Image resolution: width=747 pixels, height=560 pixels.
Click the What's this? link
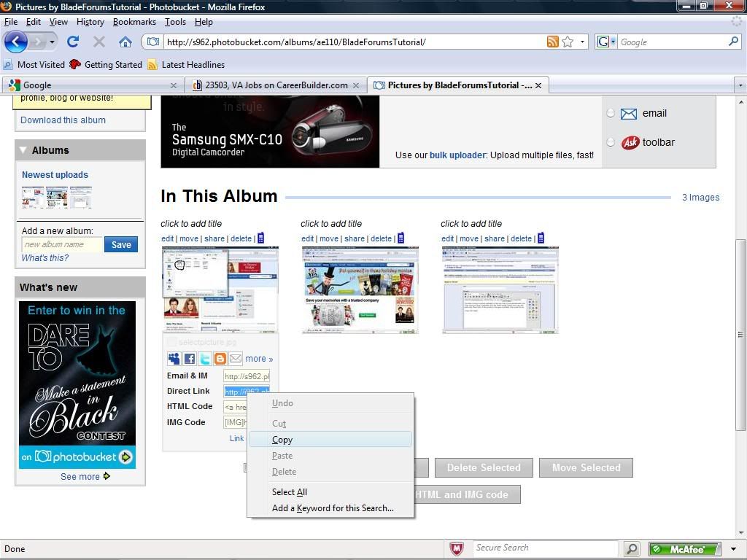[x=44, y=257]
